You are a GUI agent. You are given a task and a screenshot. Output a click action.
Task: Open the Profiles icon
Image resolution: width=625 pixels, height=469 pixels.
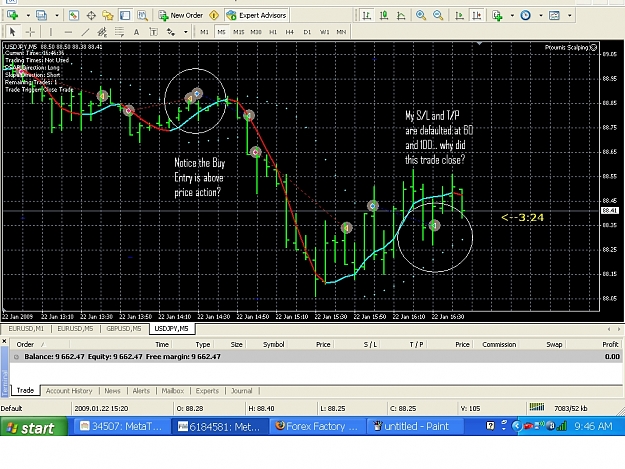[x=41, y=15]
